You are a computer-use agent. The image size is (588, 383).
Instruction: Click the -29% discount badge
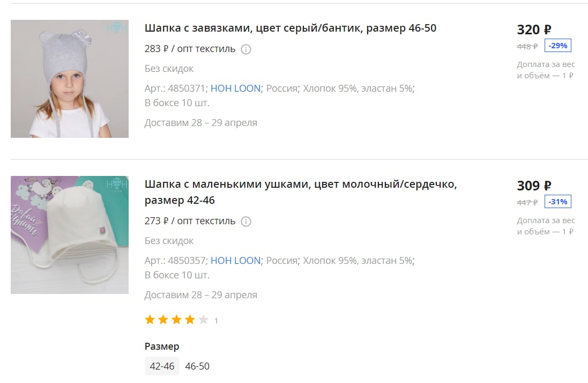pos(557,46)
